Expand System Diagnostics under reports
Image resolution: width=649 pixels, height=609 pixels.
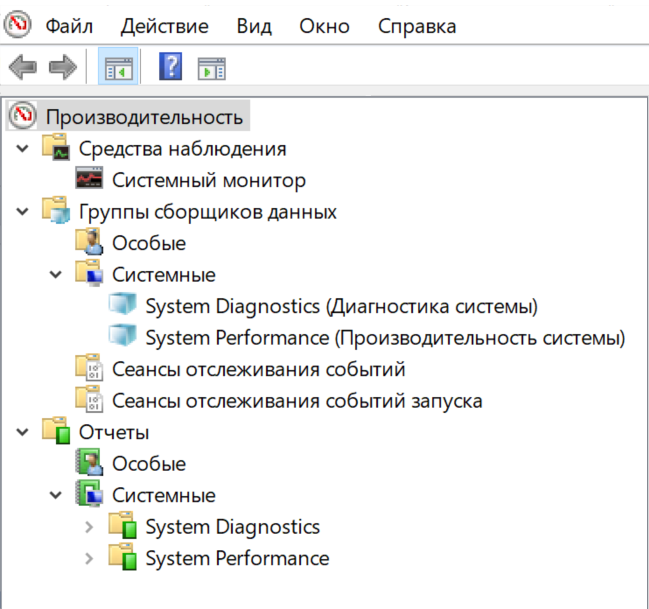click(89, 527)
